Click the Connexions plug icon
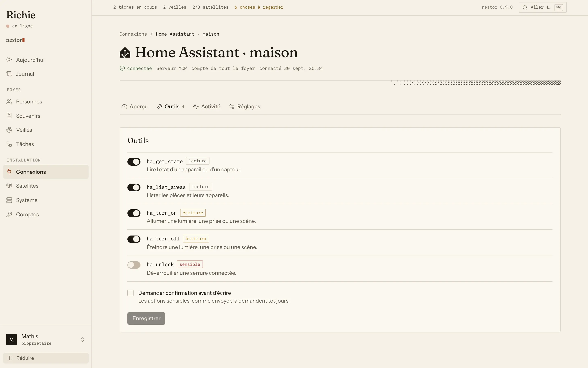Image resolution: width=588 pixels, height=368 pixels. (x=9, y=172)
